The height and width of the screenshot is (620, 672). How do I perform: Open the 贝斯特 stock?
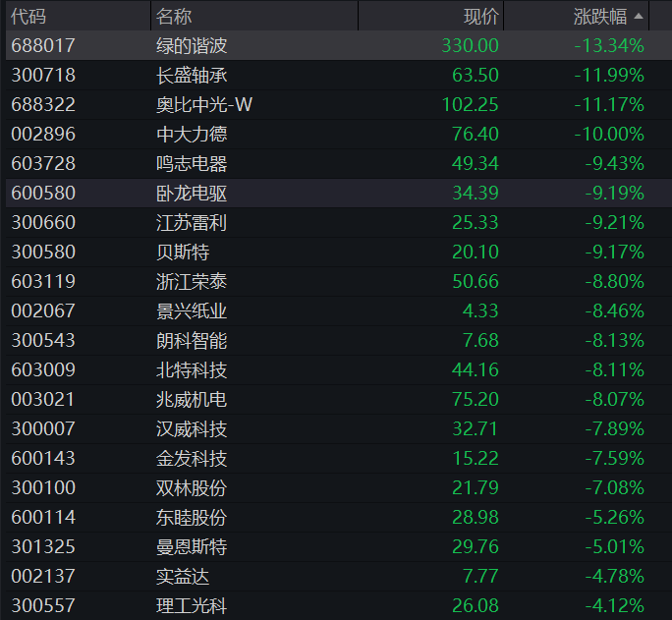tap(183, 253)
